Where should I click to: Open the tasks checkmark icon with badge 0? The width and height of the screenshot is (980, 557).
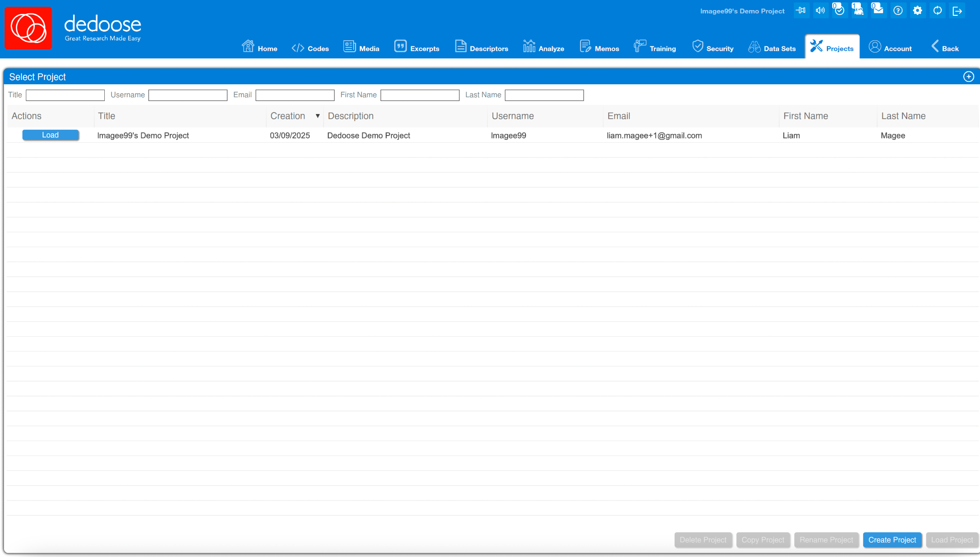(x=839, y=10)
